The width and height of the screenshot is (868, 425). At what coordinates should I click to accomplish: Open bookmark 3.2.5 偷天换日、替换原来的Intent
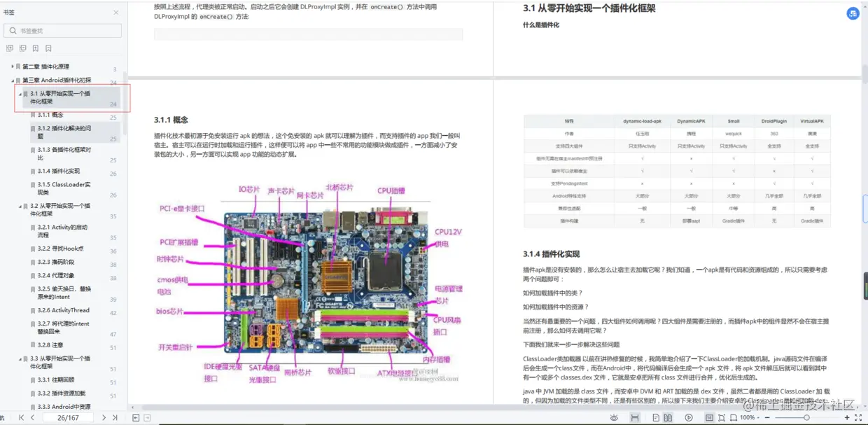click(x=64, y=293)
